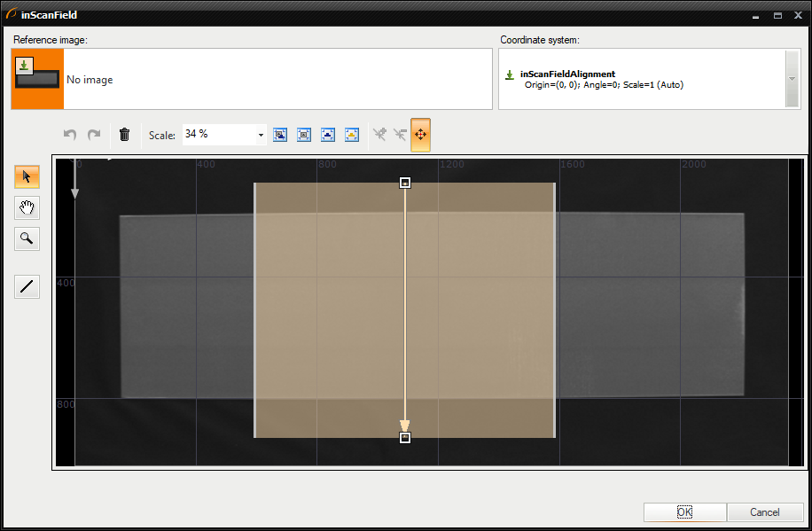Expand the Coordinate system dropdown
Screen dimensions: 812x531
792,79
